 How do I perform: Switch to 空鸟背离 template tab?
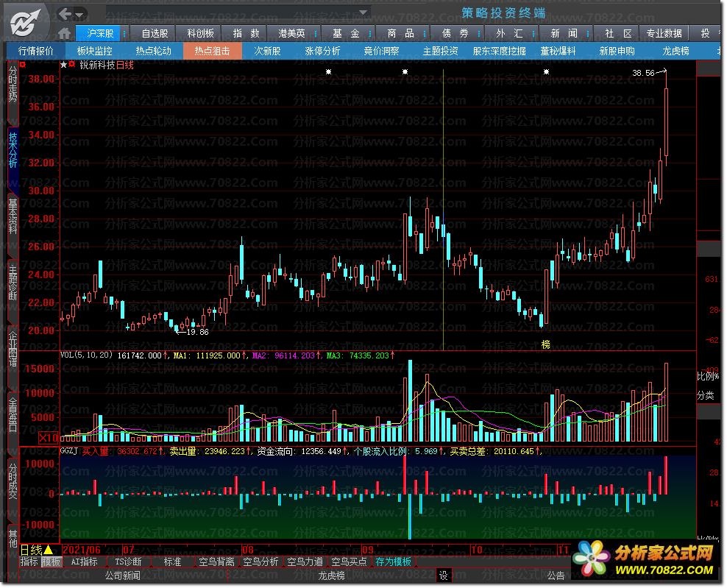[x=216, y=562]
